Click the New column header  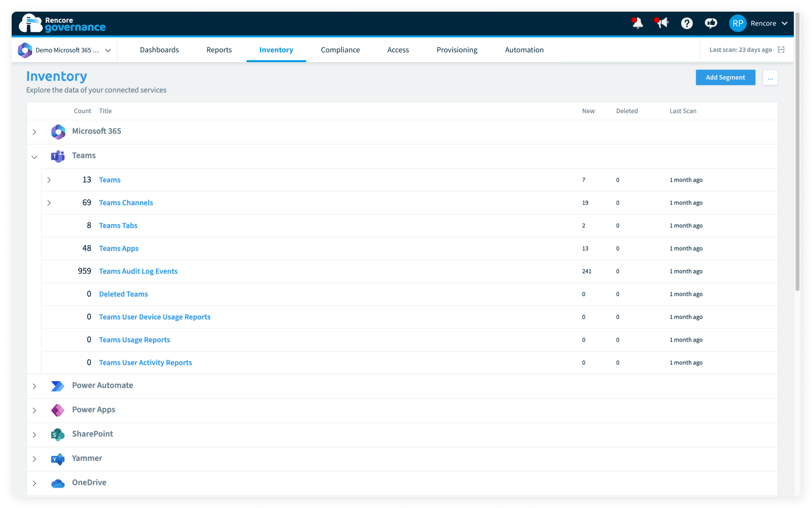point(588,111)
